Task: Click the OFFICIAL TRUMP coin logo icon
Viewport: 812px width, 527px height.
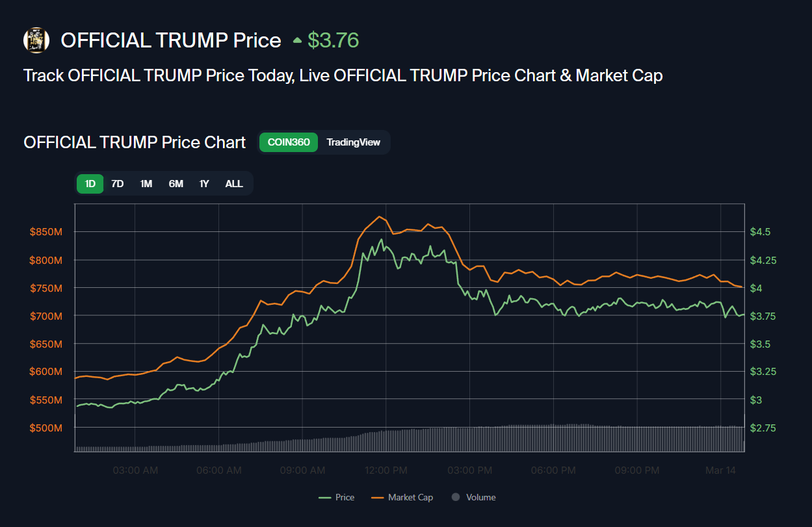Action: pos(36,40)
